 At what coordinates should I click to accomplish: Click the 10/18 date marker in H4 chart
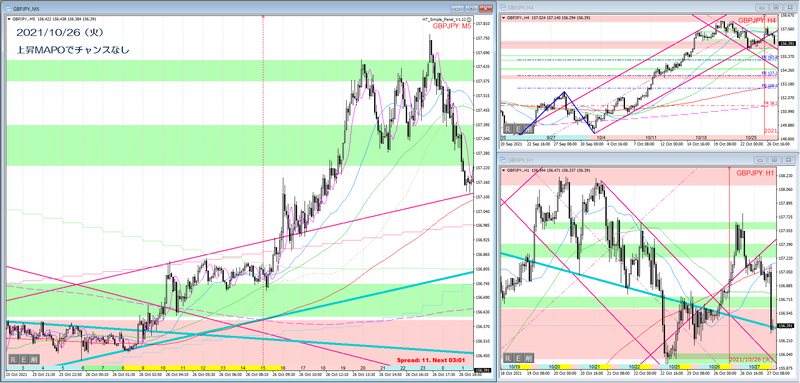click(x=701, y=137)
